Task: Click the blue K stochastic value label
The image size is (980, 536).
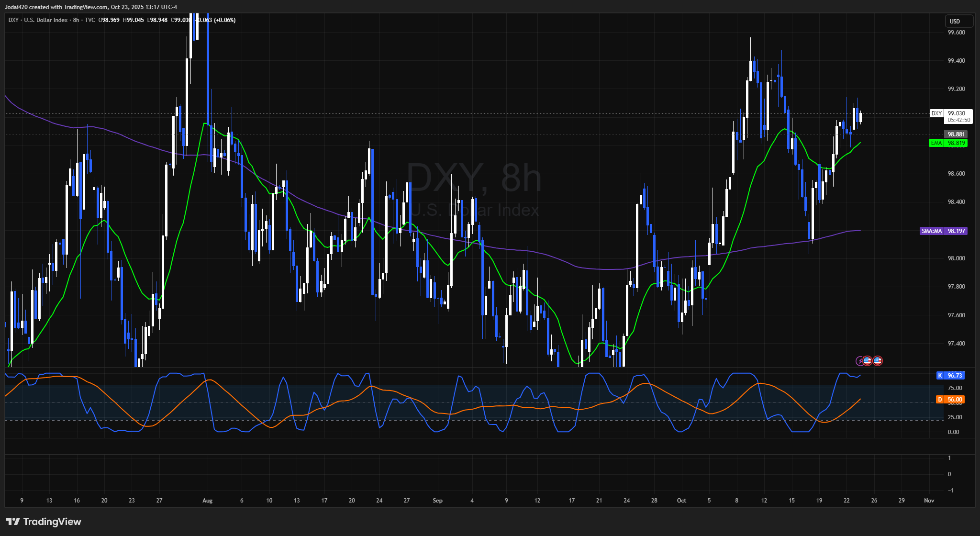Action: (x=950, y=376)
